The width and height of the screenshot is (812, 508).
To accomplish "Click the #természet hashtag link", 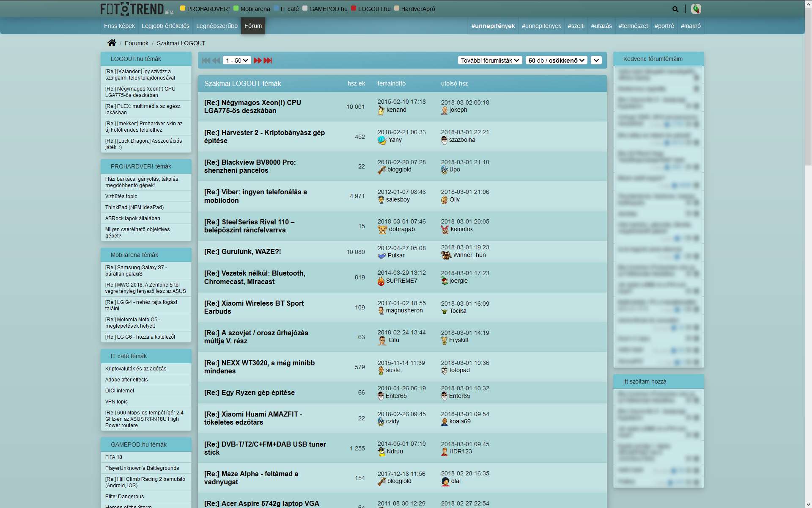I will 633,26.
